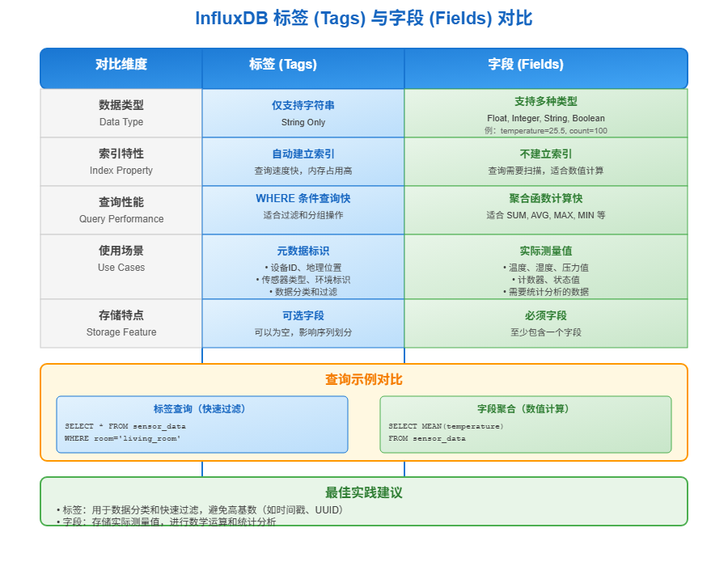Click the "自动建立索引" entry
The image size is (728, 566).
[x=303, y=154]
